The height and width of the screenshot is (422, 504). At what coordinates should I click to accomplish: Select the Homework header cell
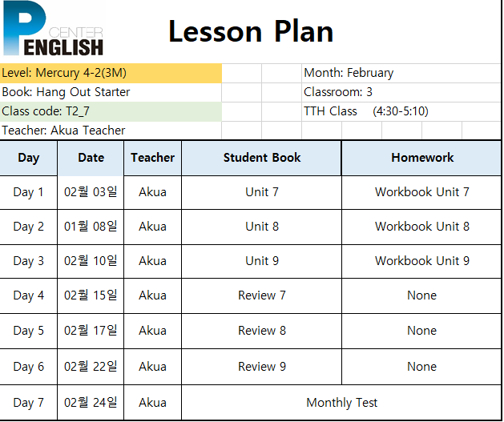tap(421, 158)
